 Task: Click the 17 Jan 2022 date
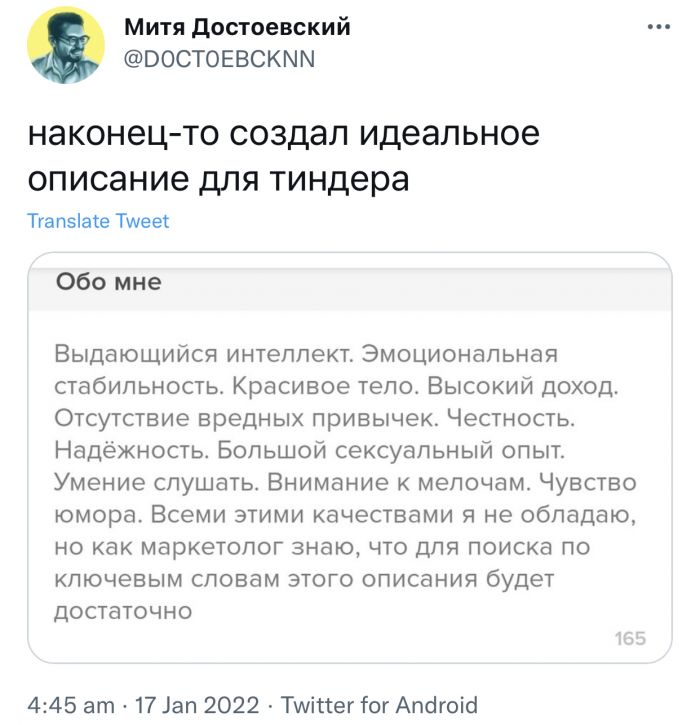[x=191, y=705]
